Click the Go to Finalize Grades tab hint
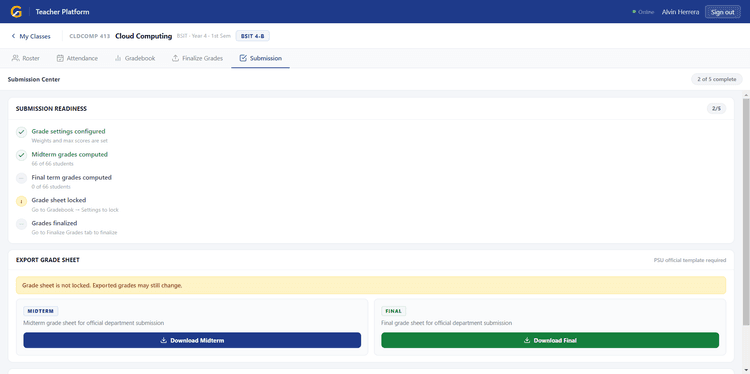 (75, 233)
